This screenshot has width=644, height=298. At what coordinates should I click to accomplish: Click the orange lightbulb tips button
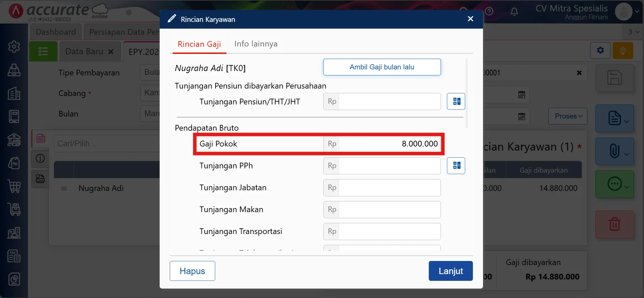(x=623, y=51)
